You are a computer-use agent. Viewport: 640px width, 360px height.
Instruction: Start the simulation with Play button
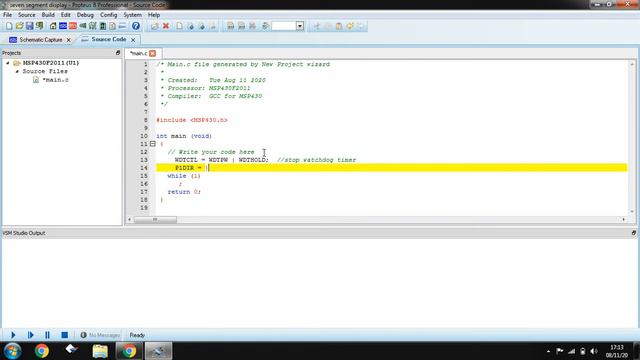tap(13, 335)
